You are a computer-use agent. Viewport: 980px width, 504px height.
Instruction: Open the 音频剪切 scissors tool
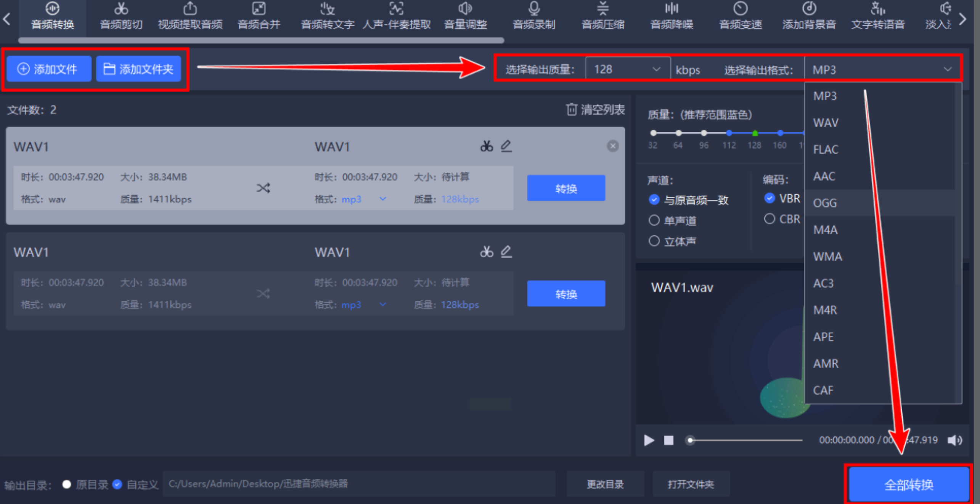click(121, 16)
